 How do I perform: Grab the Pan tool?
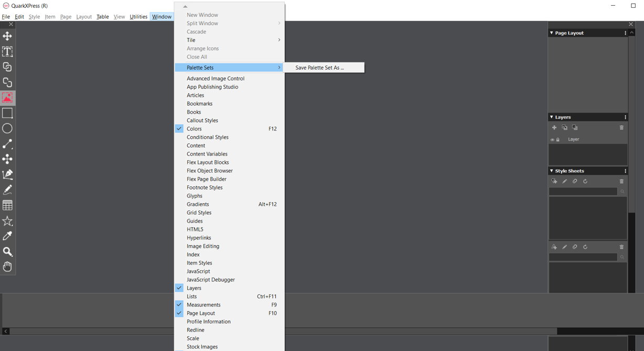[x=7, y=267]
